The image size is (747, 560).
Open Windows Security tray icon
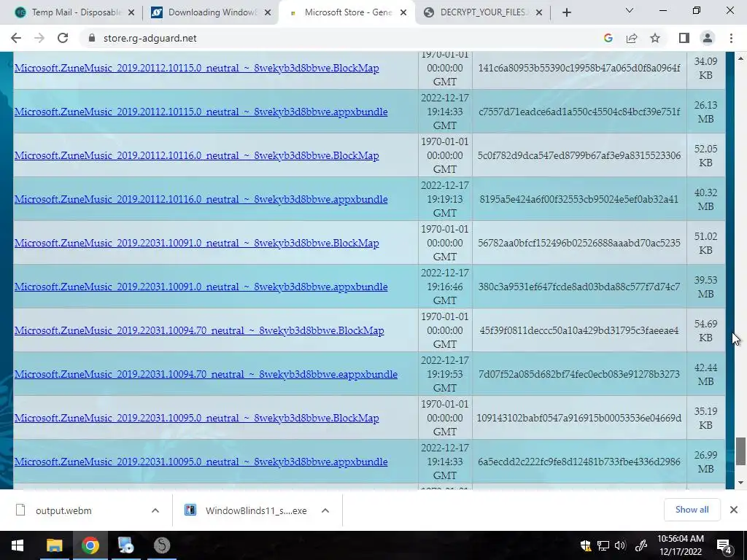586,545
